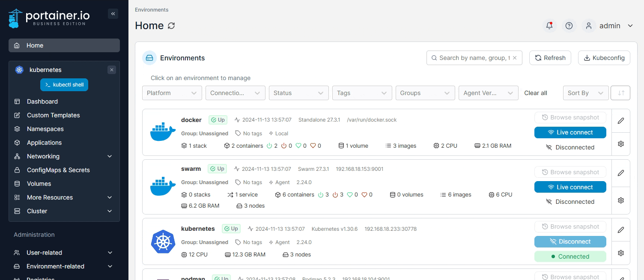Open the Status filter dropdown
The width and height of the screenshot is (644, 280).
click(298, 93)
